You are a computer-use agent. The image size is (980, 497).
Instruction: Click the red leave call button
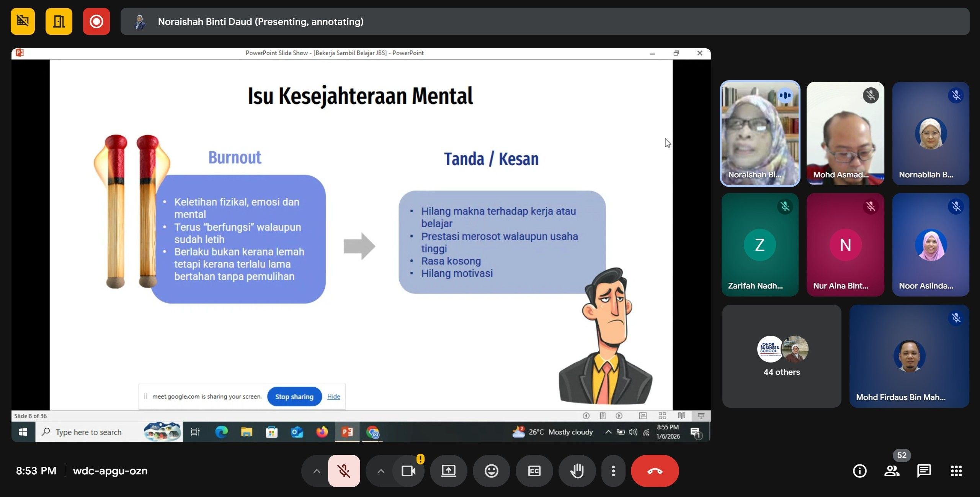click(x=655, y=471)
